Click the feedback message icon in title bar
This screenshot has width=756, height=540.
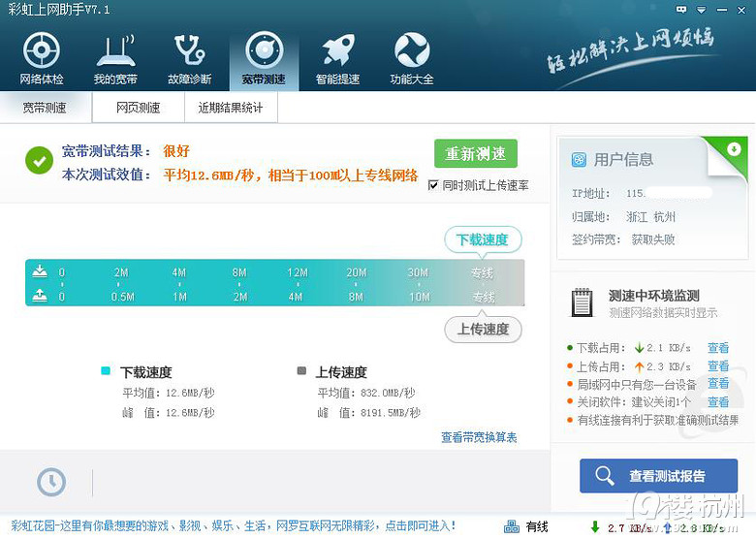(x=681, y=10)
